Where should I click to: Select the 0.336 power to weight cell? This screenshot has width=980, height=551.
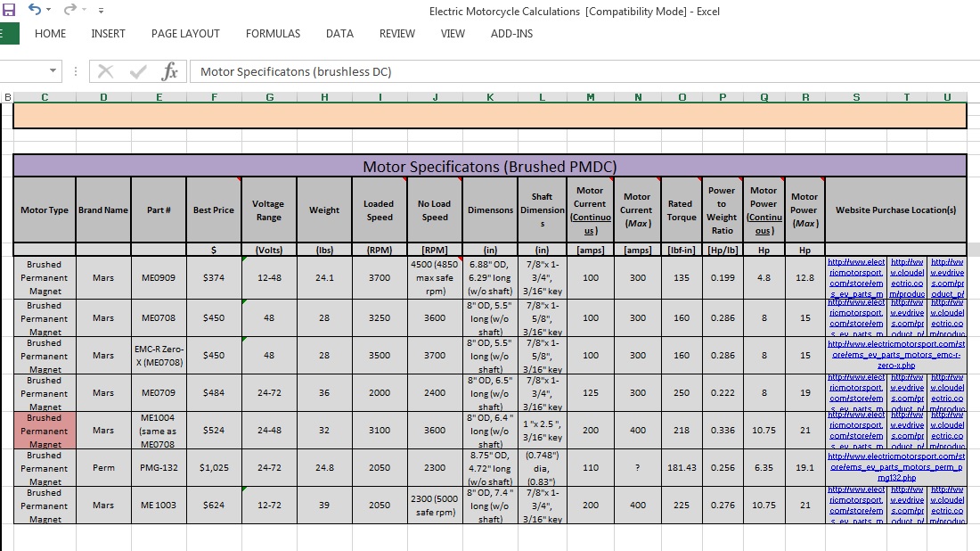(723, 431)
